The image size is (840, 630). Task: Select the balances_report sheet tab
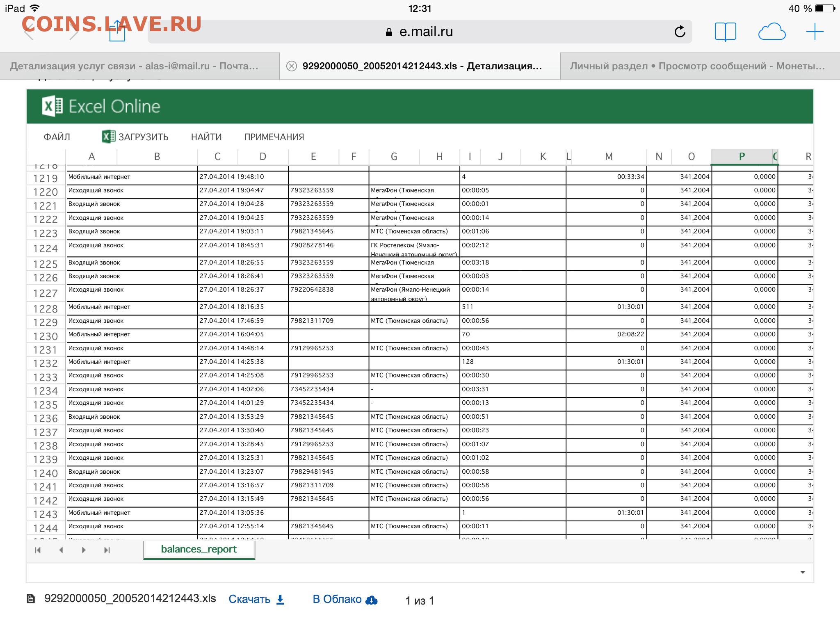coord(199,550)
